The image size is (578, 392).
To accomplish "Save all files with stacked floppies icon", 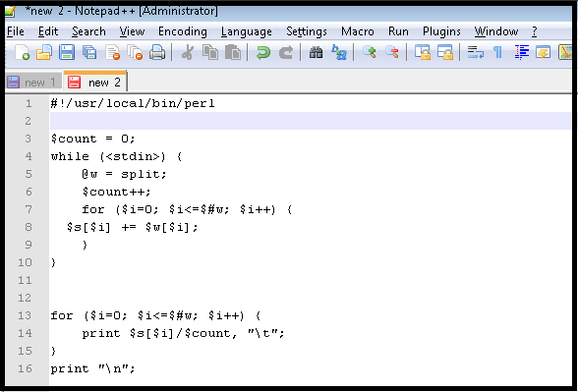I will point(89,52).
